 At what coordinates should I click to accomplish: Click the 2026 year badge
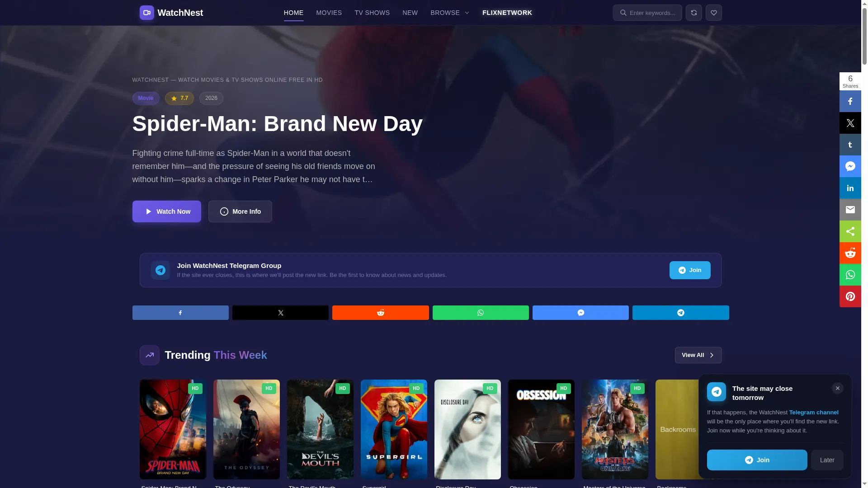tap(211, 98)
